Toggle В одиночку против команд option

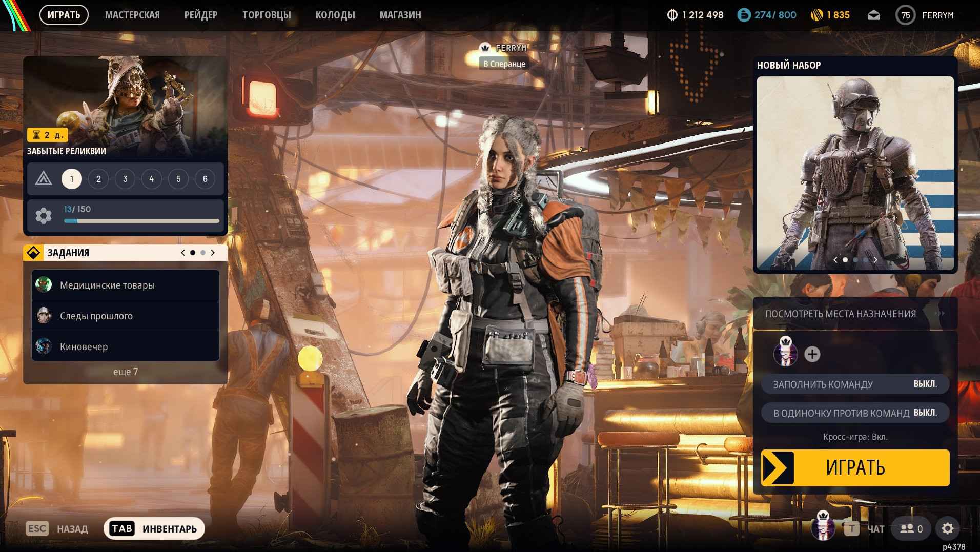click(855, 413)
